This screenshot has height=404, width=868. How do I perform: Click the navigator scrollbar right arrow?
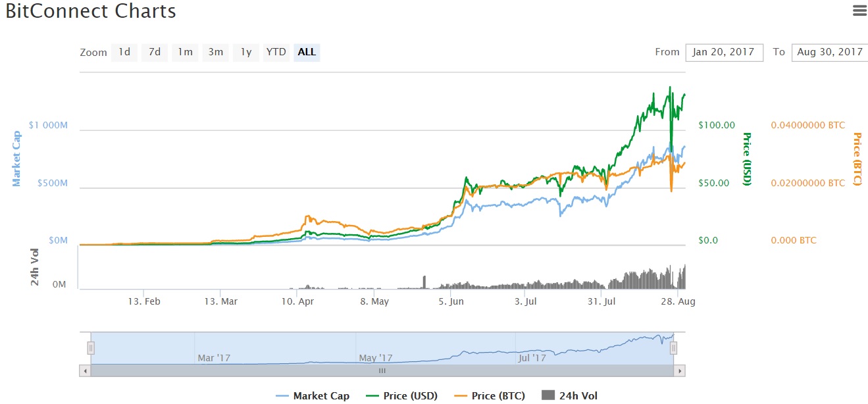(x=680, y=371)
